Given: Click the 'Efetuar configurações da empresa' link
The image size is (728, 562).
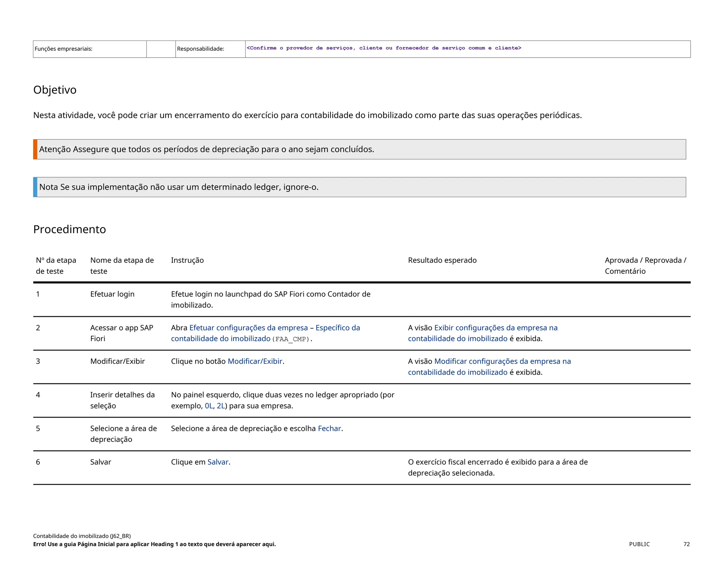Looking at the screenshot, I should click(248, 328).
